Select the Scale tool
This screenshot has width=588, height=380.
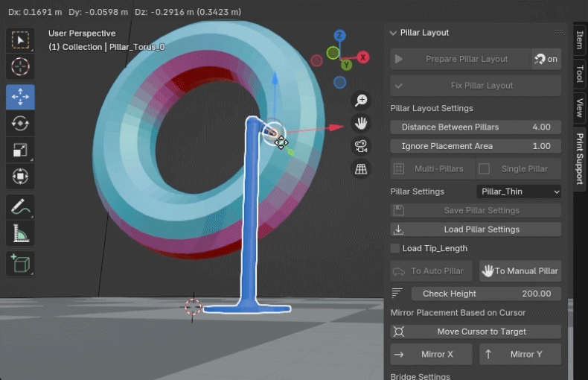tap(20, 151)
